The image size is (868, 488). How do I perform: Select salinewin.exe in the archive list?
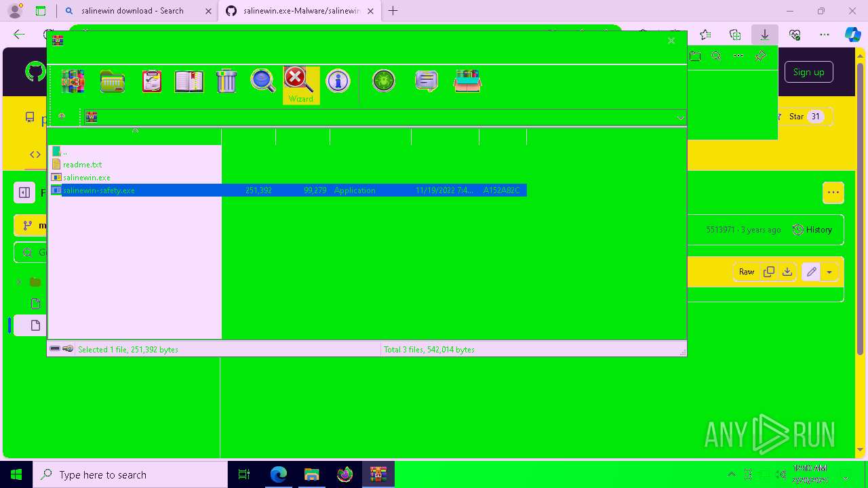[x=86, y=178]
